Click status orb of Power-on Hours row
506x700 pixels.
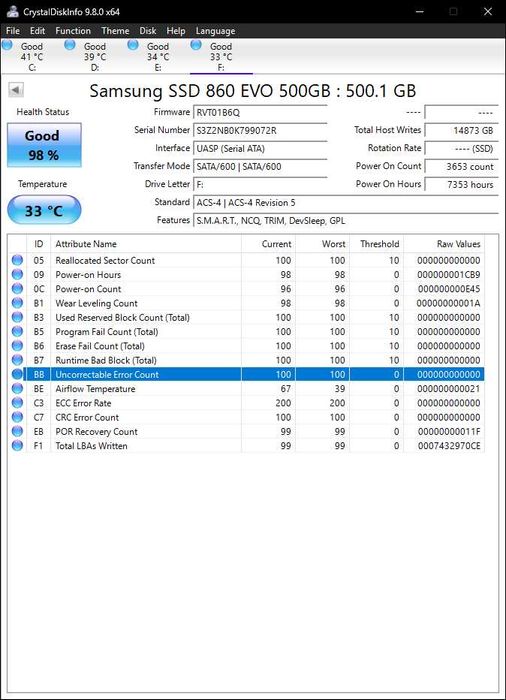[17, 275]
